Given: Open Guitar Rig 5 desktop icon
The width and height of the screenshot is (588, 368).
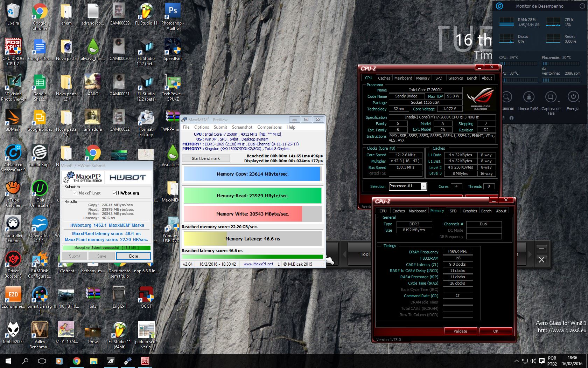Looking at the screenshot, I should click(x=40, y=156).
